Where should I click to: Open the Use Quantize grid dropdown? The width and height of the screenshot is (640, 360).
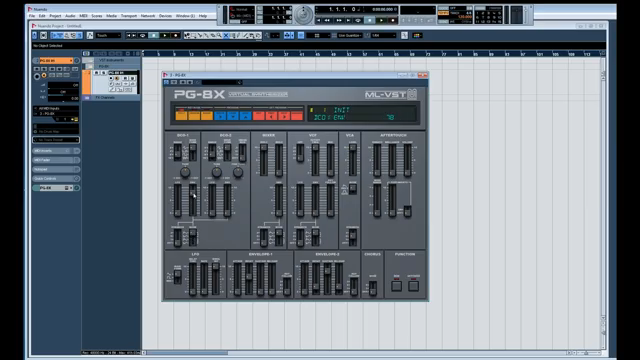(350, 36)
